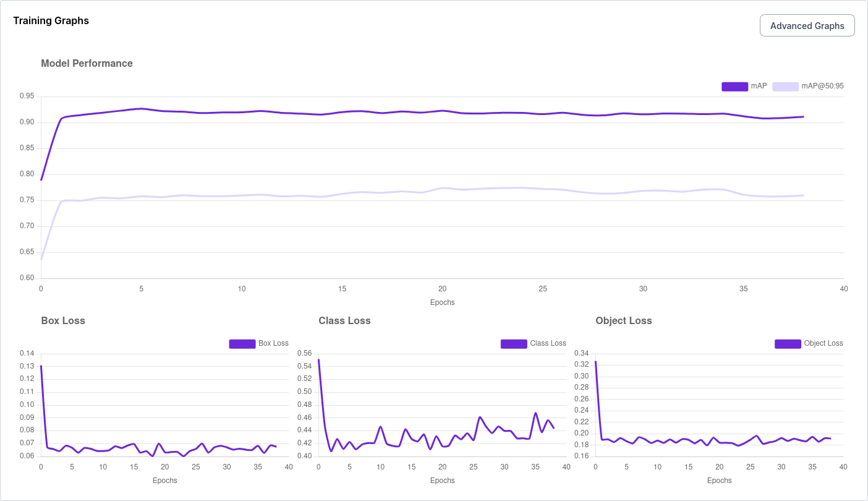868x501 pixels.
Task: Toggle the Object Loss legend swatch
Action: point(788,343)
